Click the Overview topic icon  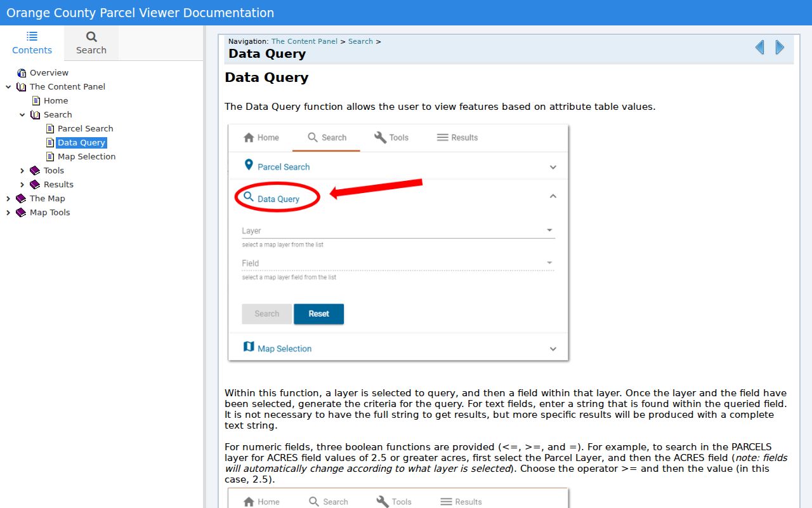coord(22,73)
